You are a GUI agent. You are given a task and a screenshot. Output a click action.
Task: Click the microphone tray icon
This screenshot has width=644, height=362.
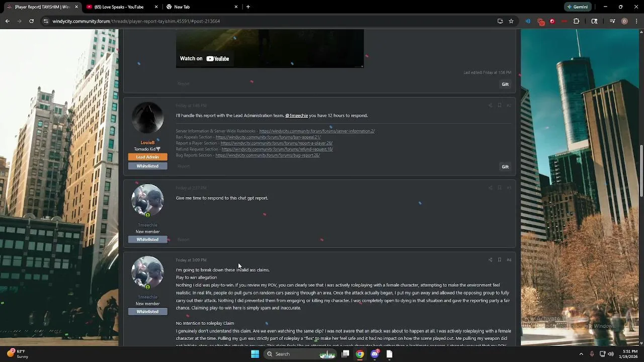592,354
